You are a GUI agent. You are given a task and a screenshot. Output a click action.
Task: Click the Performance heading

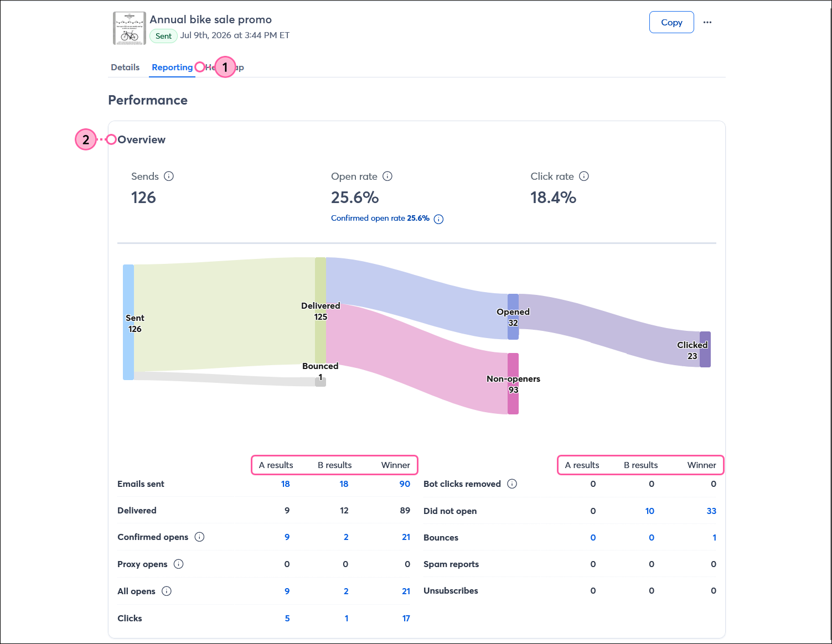148,100
